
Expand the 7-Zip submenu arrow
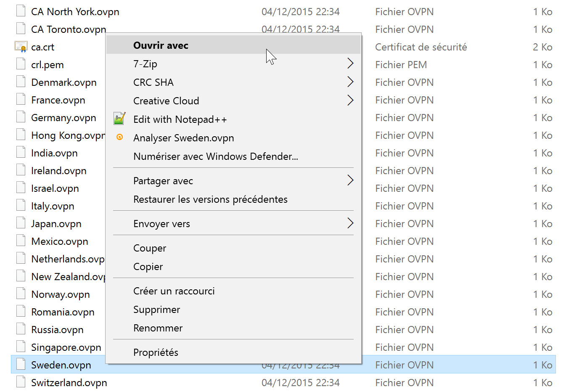point(350,64)
